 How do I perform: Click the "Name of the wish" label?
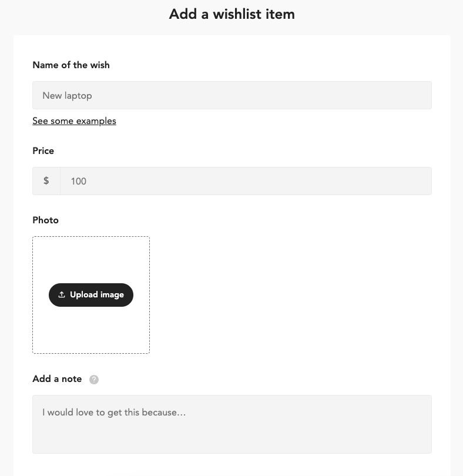click(x=71, y=65)
